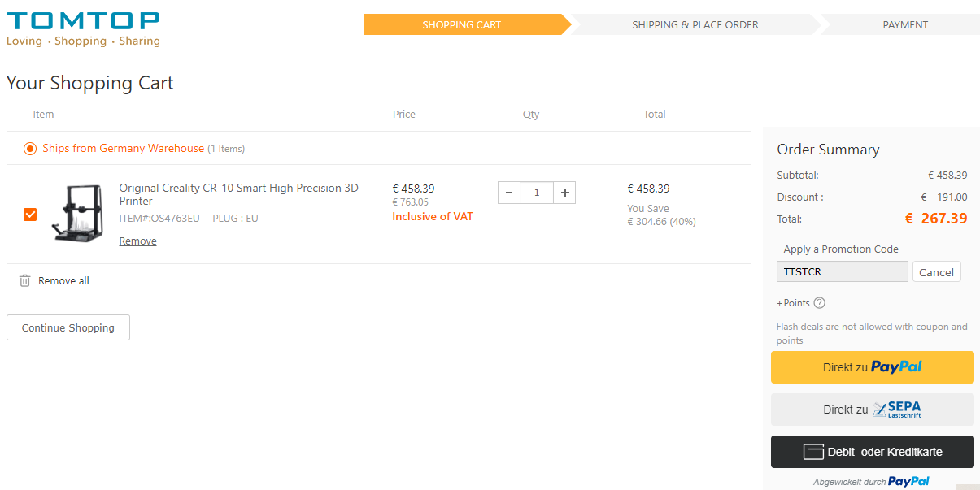The width and height of the screenshot is (980, 490).
Task: Click You Save € 304.66 (40%) text
Action: (x=661, y=215)
